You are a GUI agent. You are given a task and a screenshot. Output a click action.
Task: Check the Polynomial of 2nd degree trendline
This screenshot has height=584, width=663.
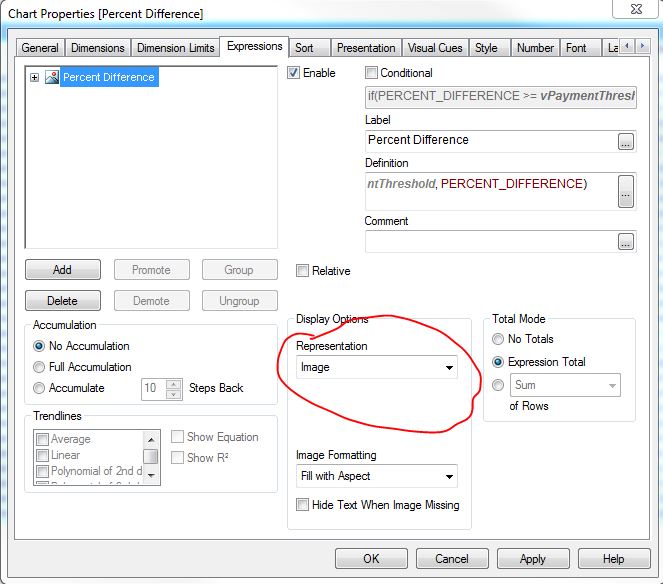[43, 471]
